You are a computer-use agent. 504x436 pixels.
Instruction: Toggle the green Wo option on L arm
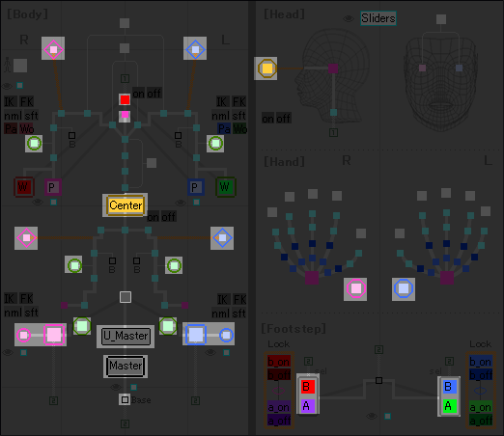click(x=239, y=128)
